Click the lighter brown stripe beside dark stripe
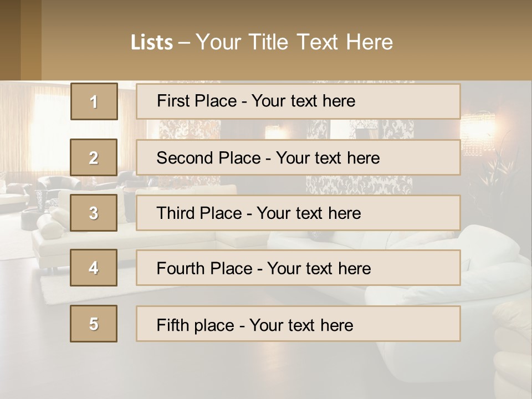Screen dimensions: 532x399 (31, 40)
